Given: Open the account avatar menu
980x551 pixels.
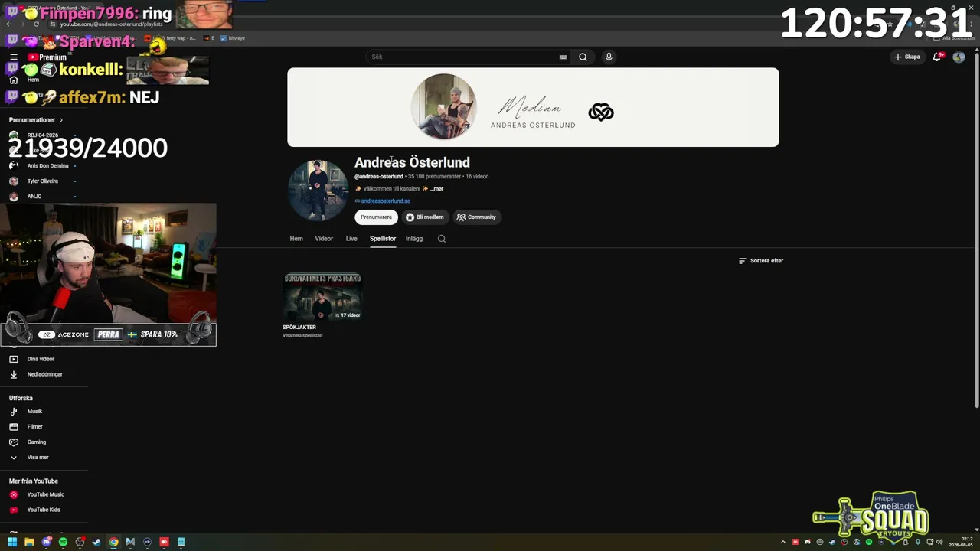Looking at the screenshot, I should coord(959,57).
